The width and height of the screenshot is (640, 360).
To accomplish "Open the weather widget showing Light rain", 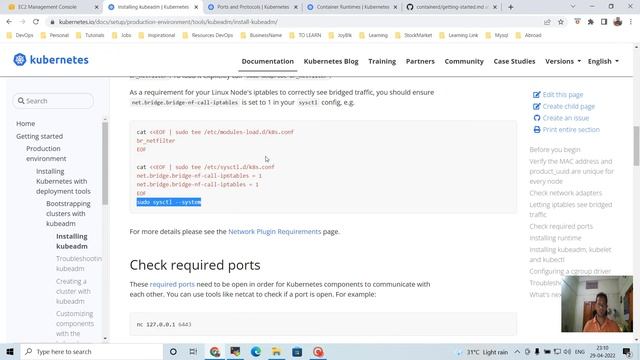I will pyautogui.click(x=483, y=351).
